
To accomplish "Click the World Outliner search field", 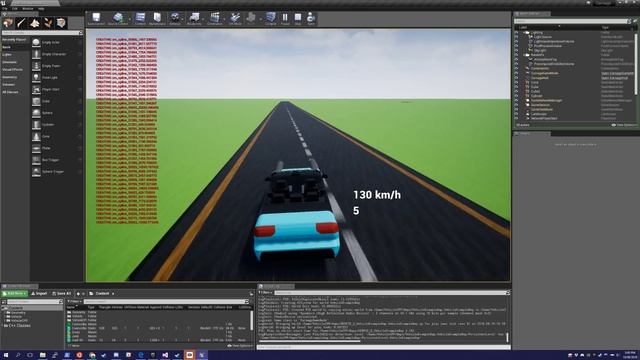I will (571, 21).
